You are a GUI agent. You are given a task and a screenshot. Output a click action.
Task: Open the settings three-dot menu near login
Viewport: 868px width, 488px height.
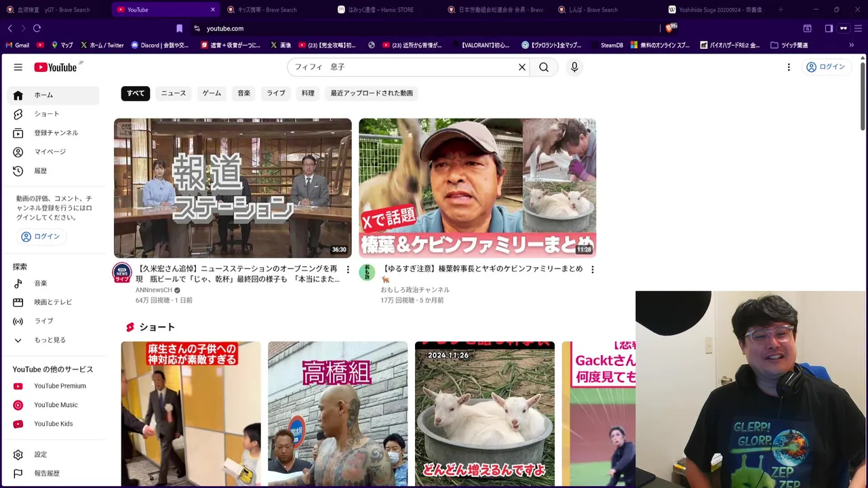coord(789,67)
